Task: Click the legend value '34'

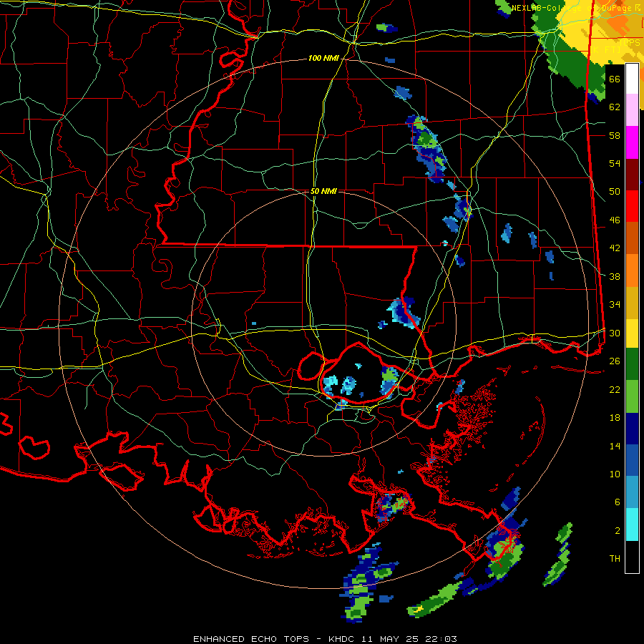Action: pos(615,305)
